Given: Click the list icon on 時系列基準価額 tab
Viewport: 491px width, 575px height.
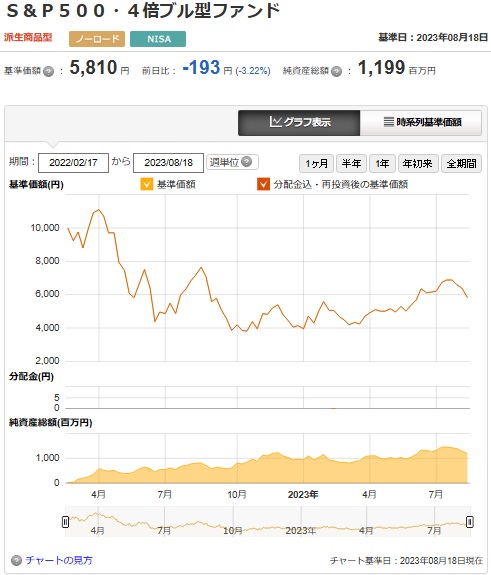Looking at the screenshot, I should point(389,122).
